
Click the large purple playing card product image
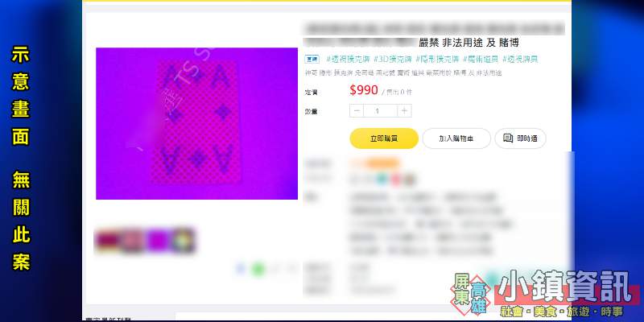196,124
